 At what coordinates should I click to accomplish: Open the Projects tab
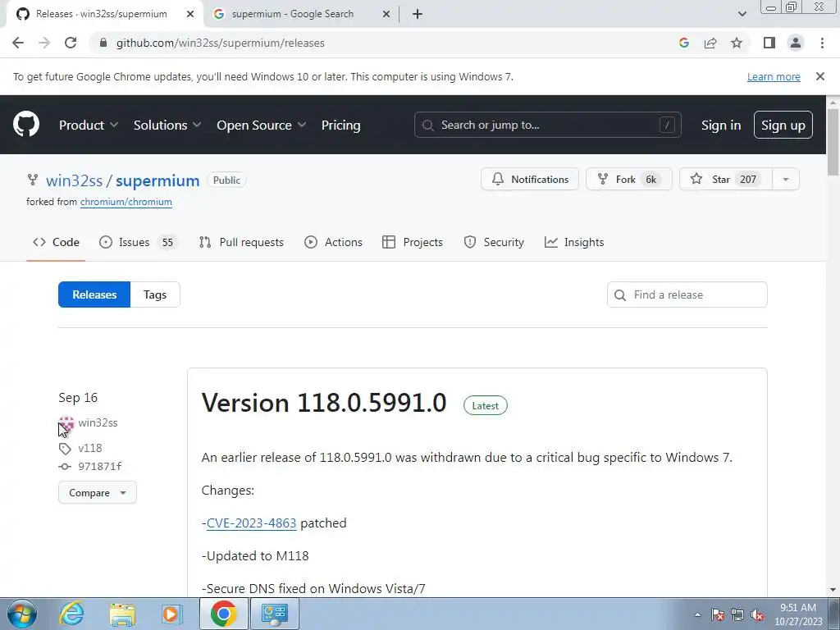(413, 242)
